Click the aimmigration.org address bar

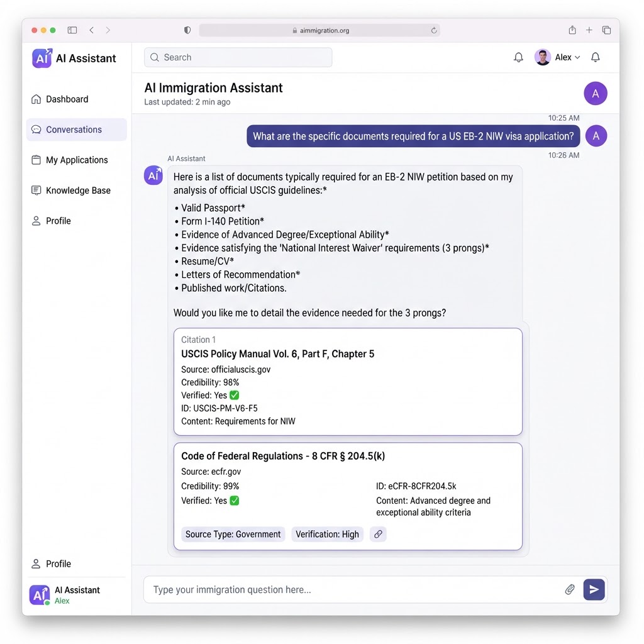[x=319, y=30]
